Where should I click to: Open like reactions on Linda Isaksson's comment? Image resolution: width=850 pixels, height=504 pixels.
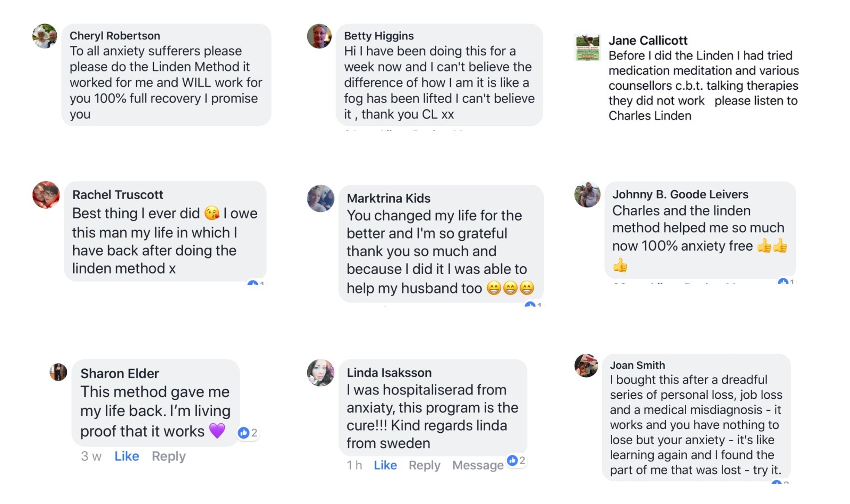(x=516, y=460)
